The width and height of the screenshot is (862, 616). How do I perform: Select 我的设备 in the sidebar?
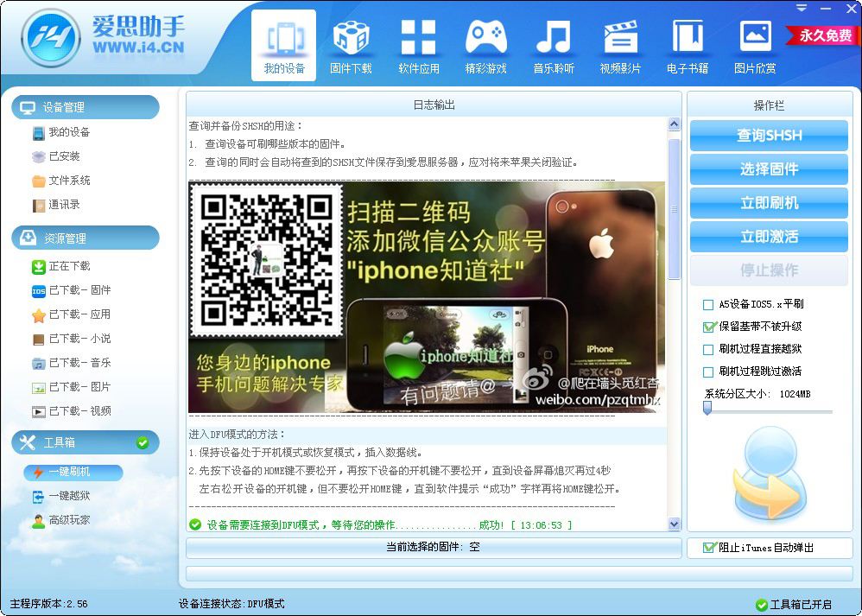click(x=69, y=132)
